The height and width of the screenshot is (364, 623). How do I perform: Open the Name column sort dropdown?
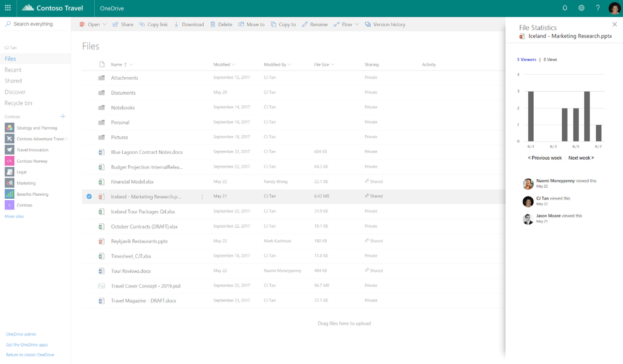tap(131, 64)
